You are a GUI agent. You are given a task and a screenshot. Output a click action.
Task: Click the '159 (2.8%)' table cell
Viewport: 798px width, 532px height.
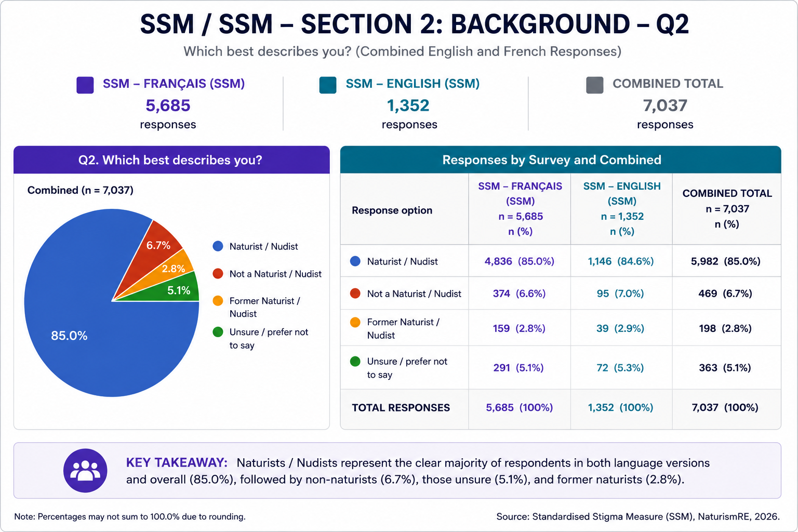point(520,328)
